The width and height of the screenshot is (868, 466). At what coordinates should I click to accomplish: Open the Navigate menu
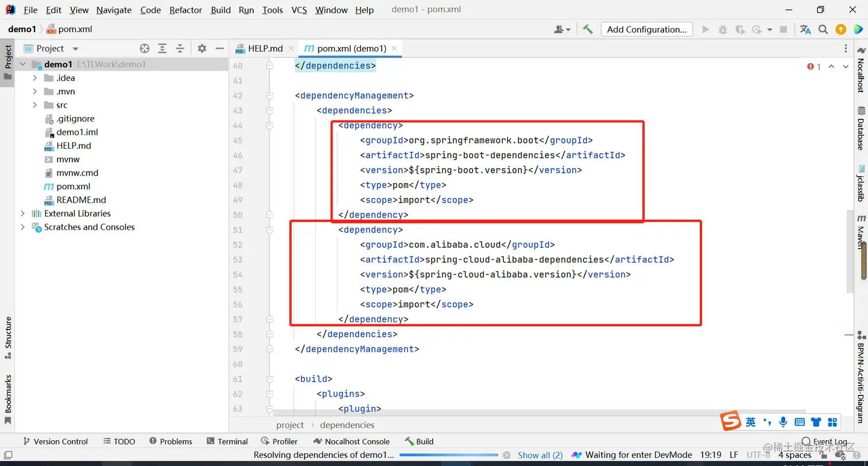click(x=114, y=10)
